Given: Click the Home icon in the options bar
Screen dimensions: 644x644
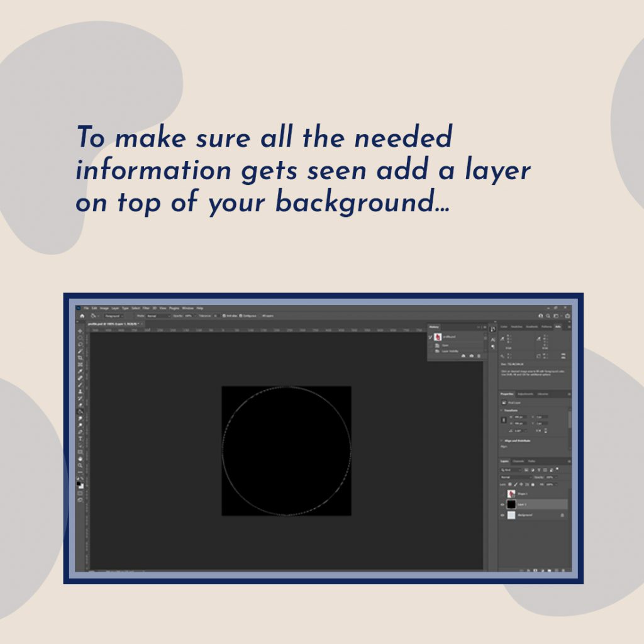Looking at the screenshot, I should [82, 316].
